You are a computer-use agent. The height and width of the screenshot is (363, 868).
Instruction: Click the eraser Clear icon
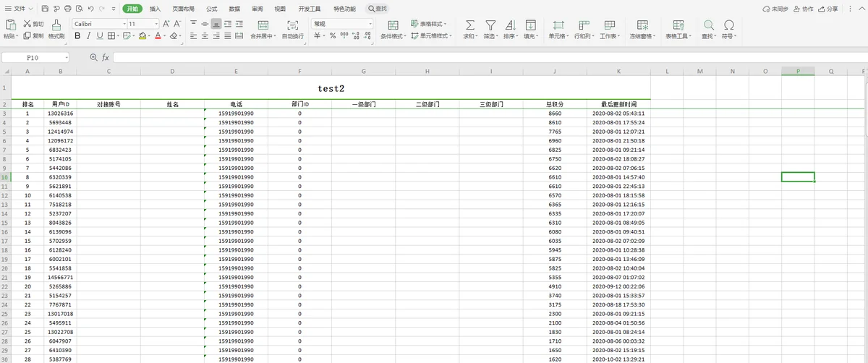(x=173, y=35)
